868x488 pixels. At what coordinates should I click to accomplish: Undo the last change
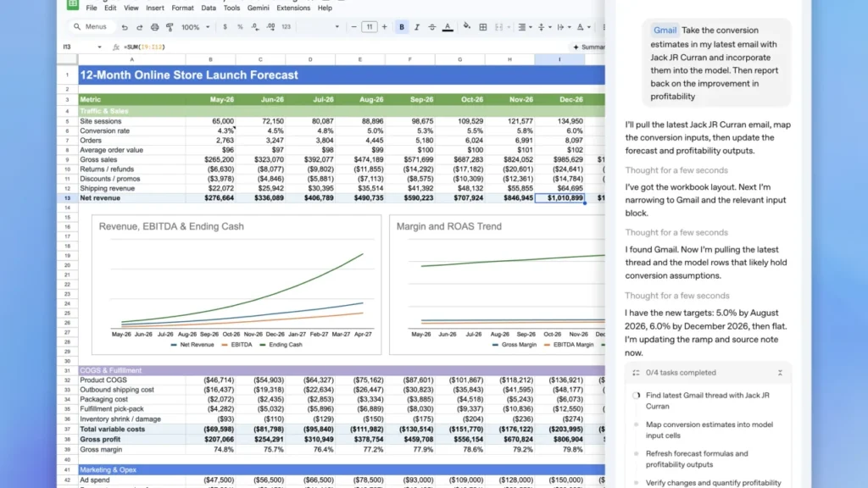pos(125,27)
